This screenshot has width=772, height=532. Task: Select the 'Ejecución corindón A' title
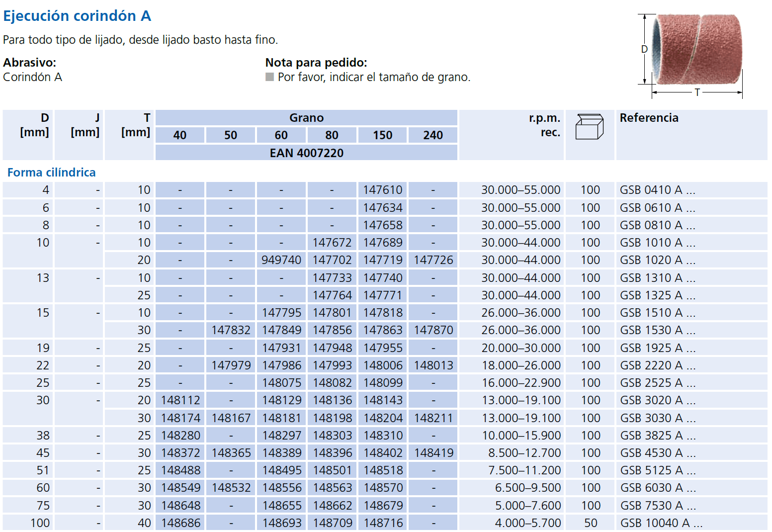[x=77, y=16]
